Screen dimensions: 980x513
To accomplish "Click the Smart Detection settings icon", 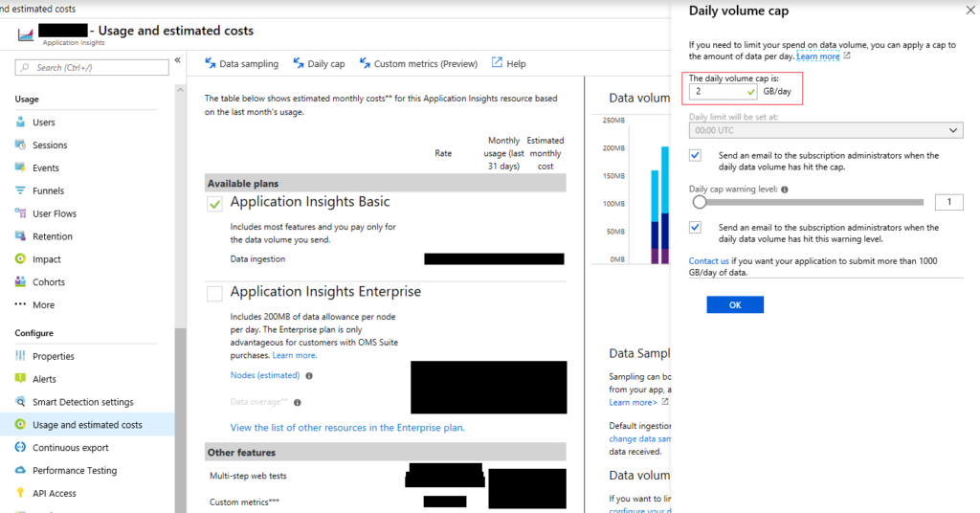I will 21,402.
